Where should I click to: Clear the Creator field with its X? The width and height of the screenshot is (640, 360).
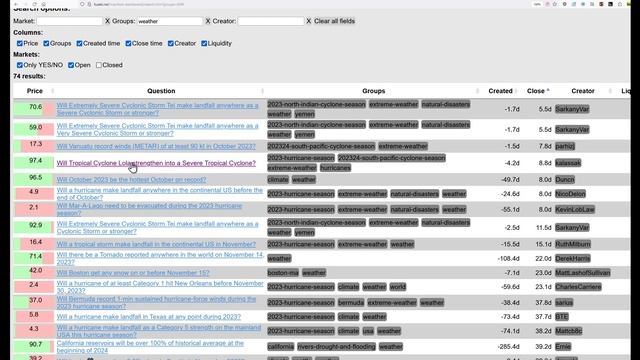(x=309, y=21)
